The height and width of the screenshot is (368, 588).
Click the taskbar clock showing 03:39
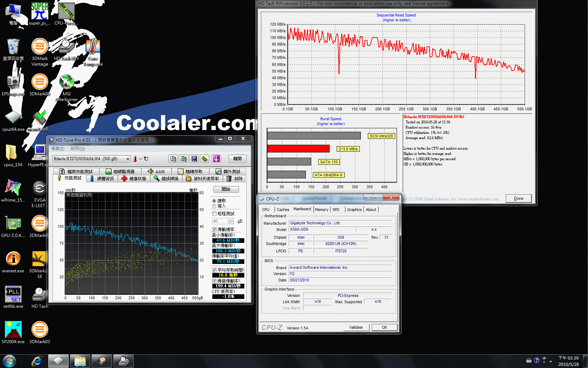pos(568,361)
